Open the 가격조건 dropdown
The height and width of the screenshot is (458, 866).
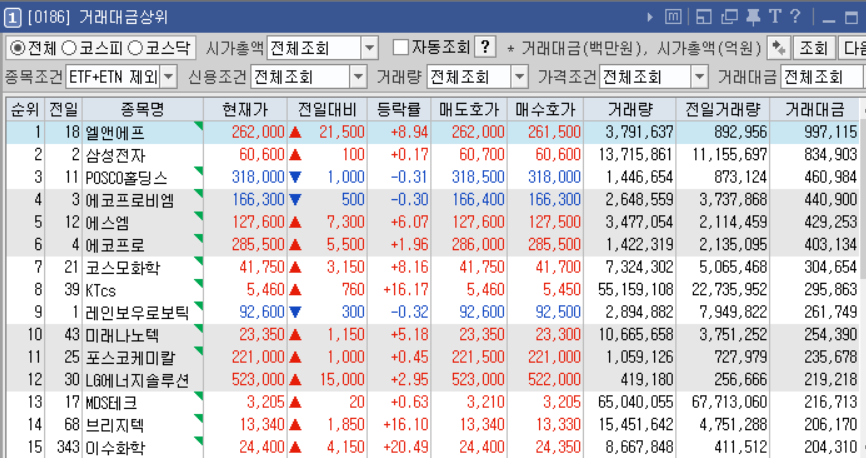700,77
